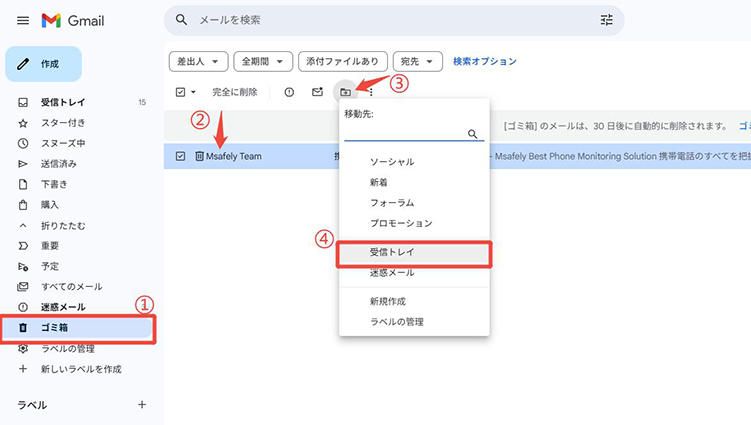Image resolution: width=751 pixels, height=425 pixels.
Task: Open the select dropdown arrow next to checkbox
Action: 193,92
